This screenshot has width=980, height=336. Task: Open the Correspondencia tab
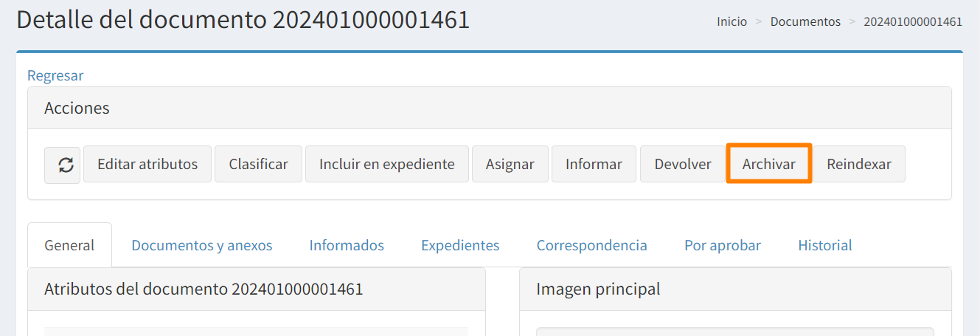coord(592,245)
